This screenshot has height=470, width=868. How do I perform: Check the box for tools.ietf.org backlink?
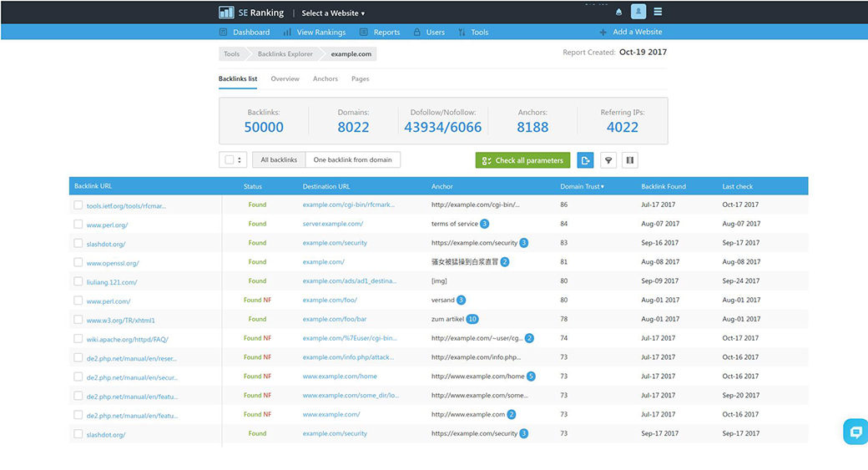click(78, 205)
